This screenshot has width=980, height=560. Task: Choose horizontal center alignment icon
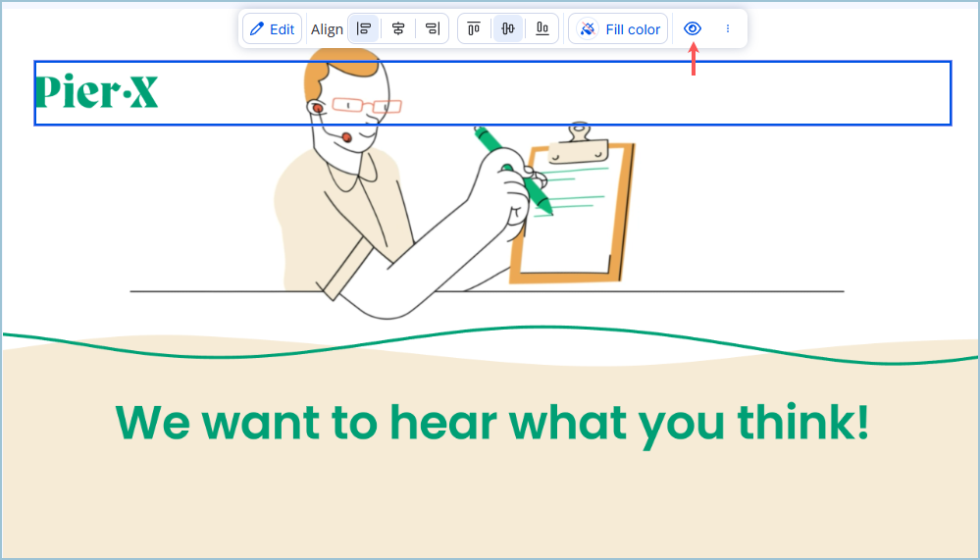397,29
